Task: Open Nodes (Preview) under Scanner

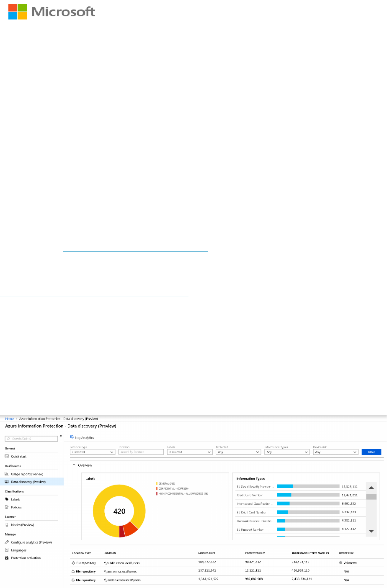Action: pos(23,525)
